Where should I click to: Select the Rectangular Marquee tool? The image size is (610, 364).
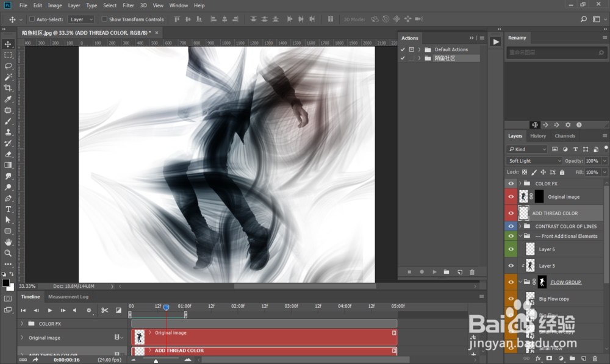coord(8,55)
